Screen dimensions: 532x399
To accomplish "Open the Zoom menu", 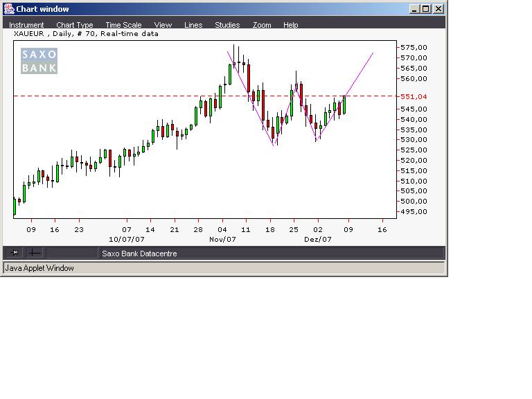I will pos(262,25).
